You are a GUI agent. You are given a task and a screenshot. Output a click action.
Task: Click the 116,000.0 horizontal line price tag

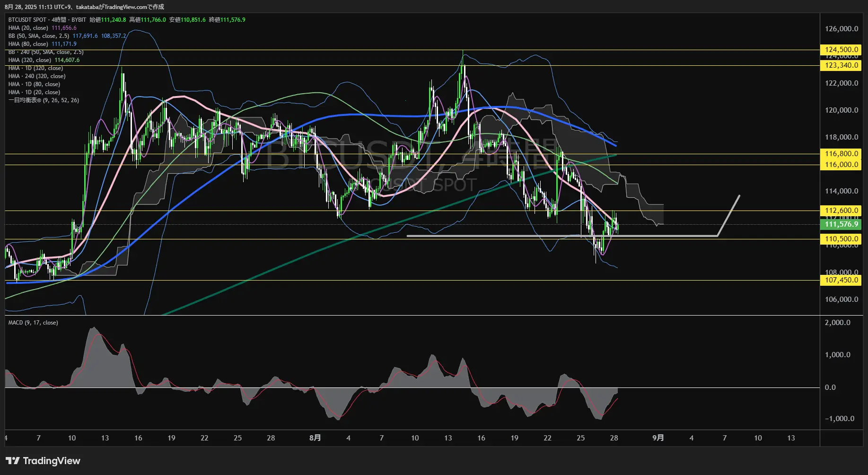coord(841,165)
